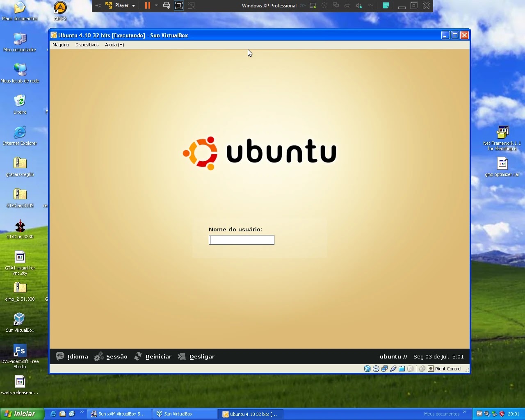Select Meu computador desktop icon
The height and width of the screenshot is (420, 525).
coord(20,42)
